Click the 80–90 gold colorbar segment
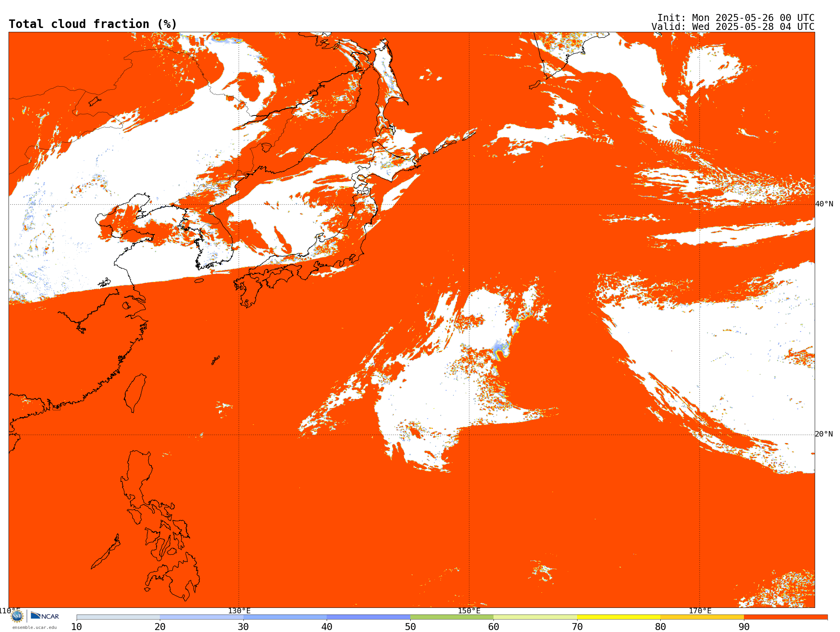This screenshot has width=840, height=632. click(x=702, y=617)
